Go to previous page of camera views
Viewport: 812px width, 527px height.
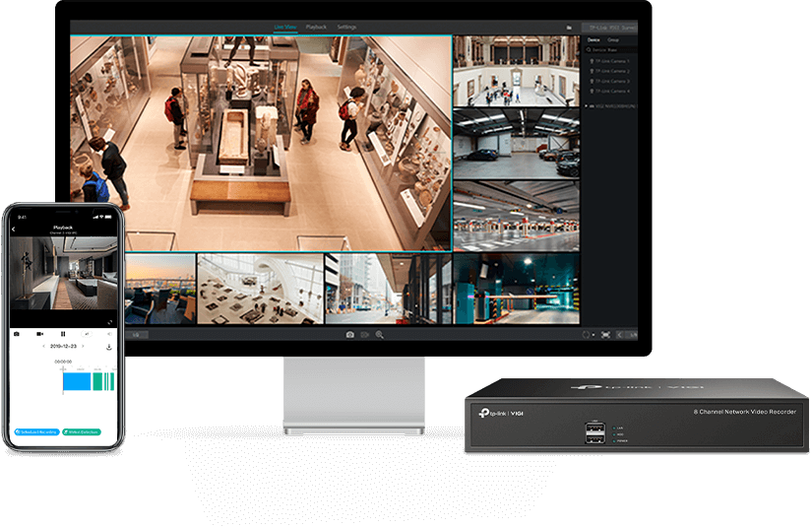[620, 335]
